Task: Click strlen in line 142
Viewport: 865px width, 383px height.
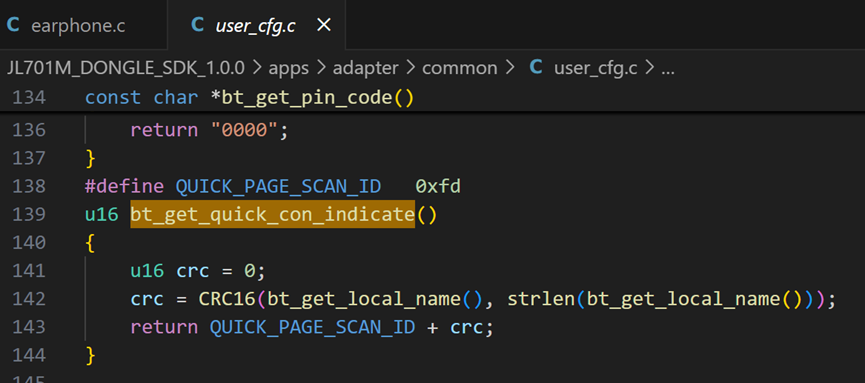Action: [541, 299]
